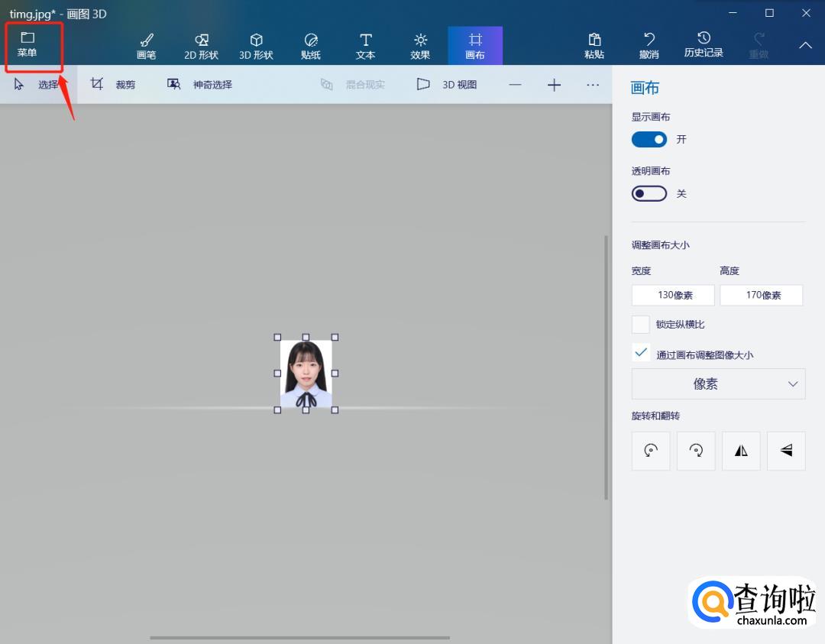Open the 2D shapes (2D 形状) panel
The image size is (825, 644).
(x=201, y=46)
